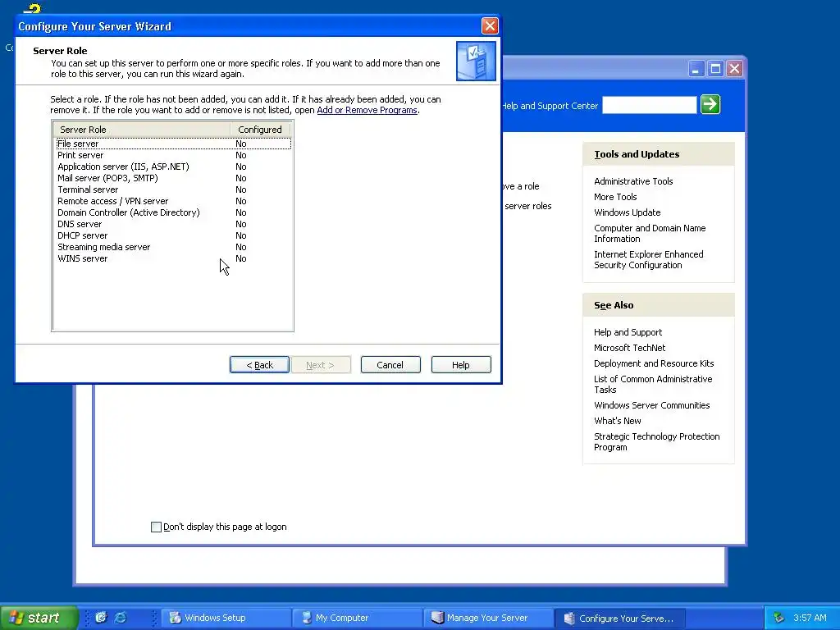
Task: Select the WINS server role
Action: pos(174,258)
